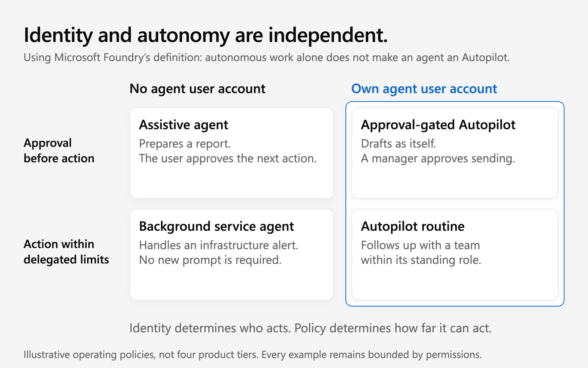The width and height of the screenshot is (588, 368).
Task: Click the 'Identity determines who acts' summary sentence
Action: (x=310, y=328)
